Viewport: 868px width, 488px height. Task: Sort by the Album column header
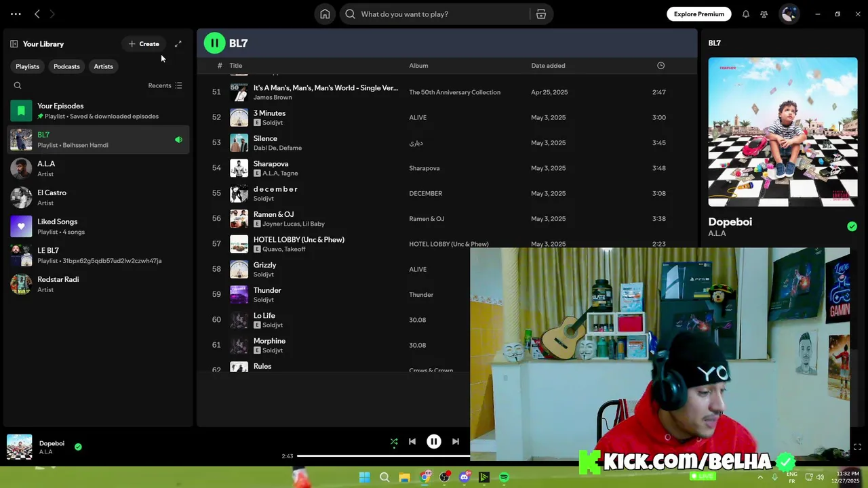click(x=418, y=66)
